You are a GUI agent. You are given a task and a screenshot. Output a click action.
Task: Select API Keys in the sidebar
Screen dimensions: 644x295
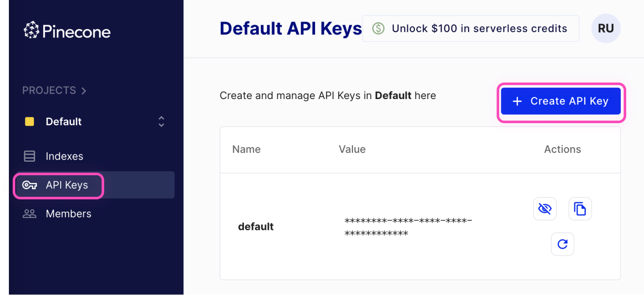tap(66, 185)
